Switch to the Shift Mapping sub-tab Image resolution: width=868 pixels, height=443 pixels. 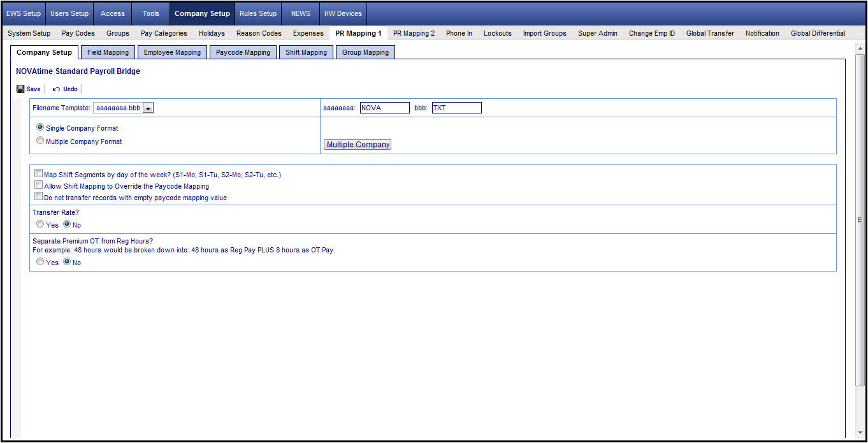[x=306, y=52]
